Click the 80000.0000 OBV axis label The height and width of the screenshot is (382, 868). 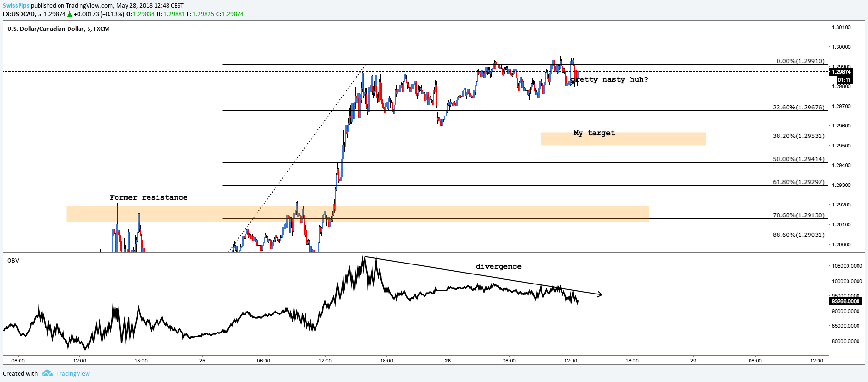847,341
